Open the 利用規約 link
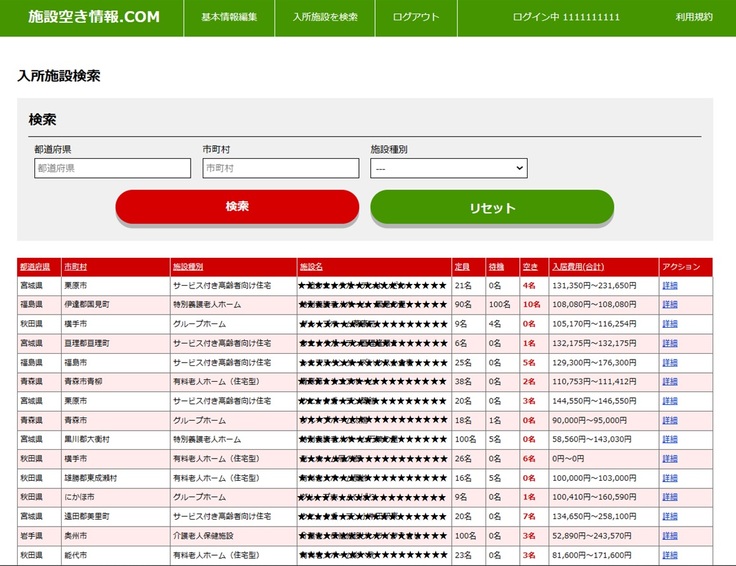The width and height of the screenshot is (736, 566). click(x=694, y=18)
